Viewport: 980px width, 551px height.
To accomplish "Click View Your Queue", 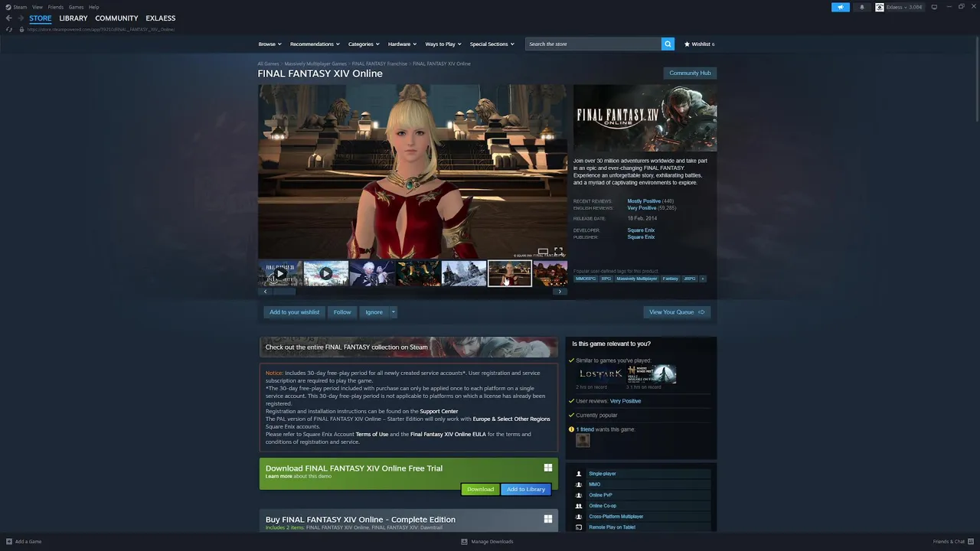I will (677, 312).
